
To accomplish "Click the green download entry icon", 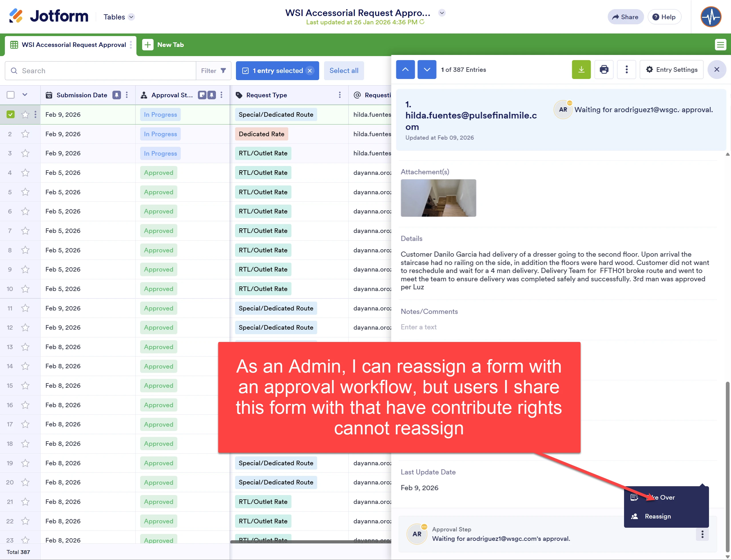I will pos(581,69).
